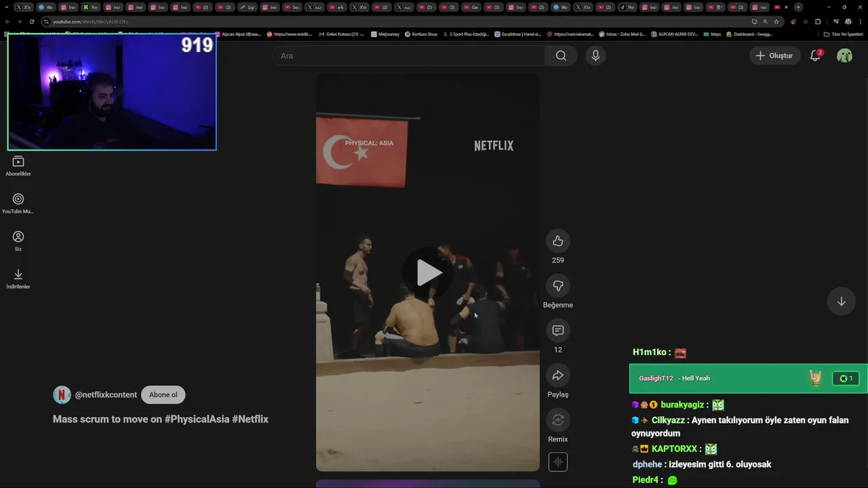Open Chrome profile avatar in toolbar
This screenshot has height=488, width=868.
pos(848,22)
